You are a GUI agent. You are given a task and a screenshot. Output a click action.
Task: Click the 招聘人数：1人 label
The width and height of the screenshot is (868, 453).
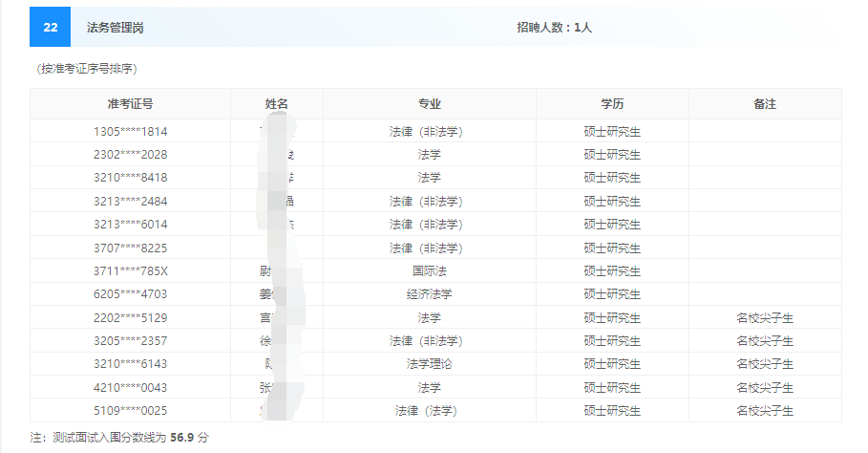[x=555, y=28]
